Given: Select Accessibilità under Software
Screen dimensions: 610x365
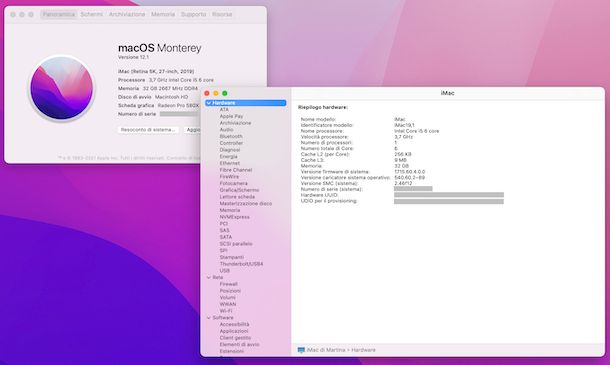Looking at the screenshot, I should coord(234,325).
